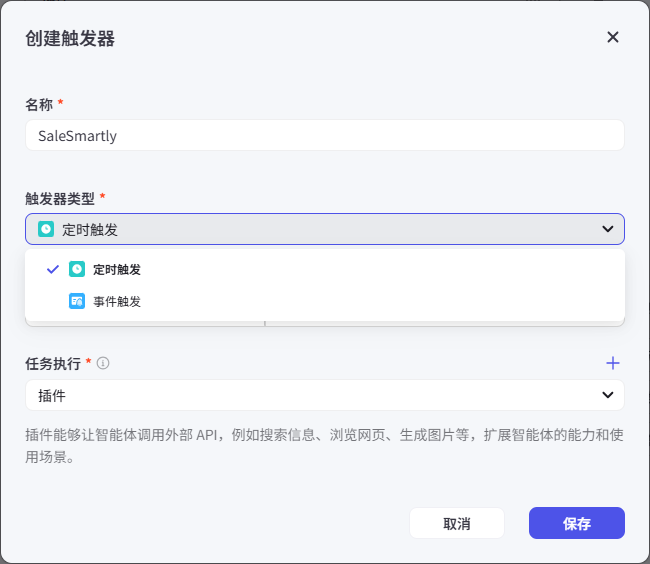Click the green clock icon in dropdown list

(77, 269)
